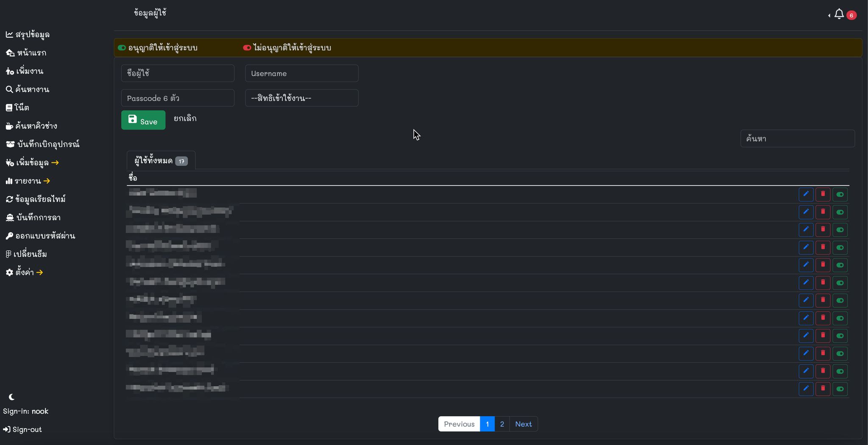868x445 pixels.
Task: Toggle login permission for last user row
Action: coord(840,389)
